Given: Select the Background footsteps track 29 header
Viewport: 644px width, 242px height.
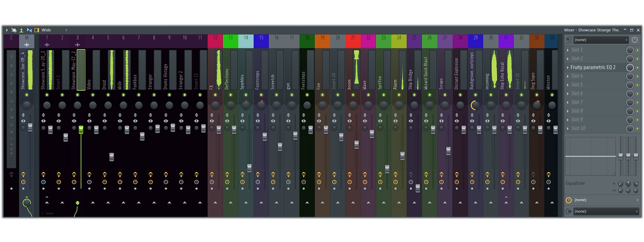Looking at the screenshot, I should [475, 38].
